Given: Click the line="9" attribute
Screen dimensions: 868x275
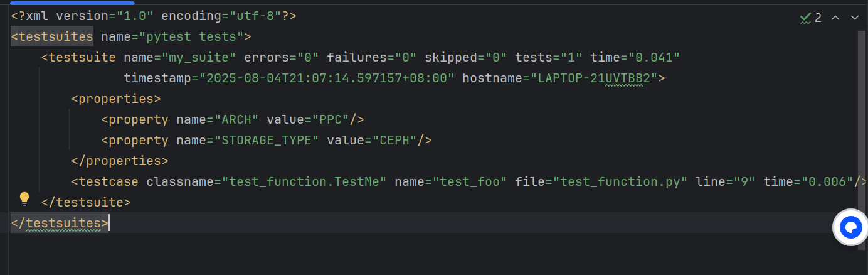Looking at the screenshot, I should [x=726, y=181].
